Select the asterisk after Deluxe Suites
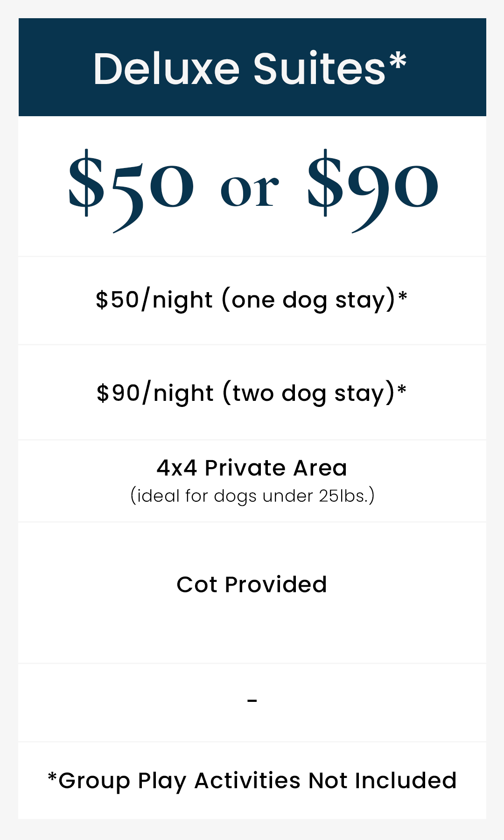The width and height of the screenshot is (504, 840). tap(398, 61)
